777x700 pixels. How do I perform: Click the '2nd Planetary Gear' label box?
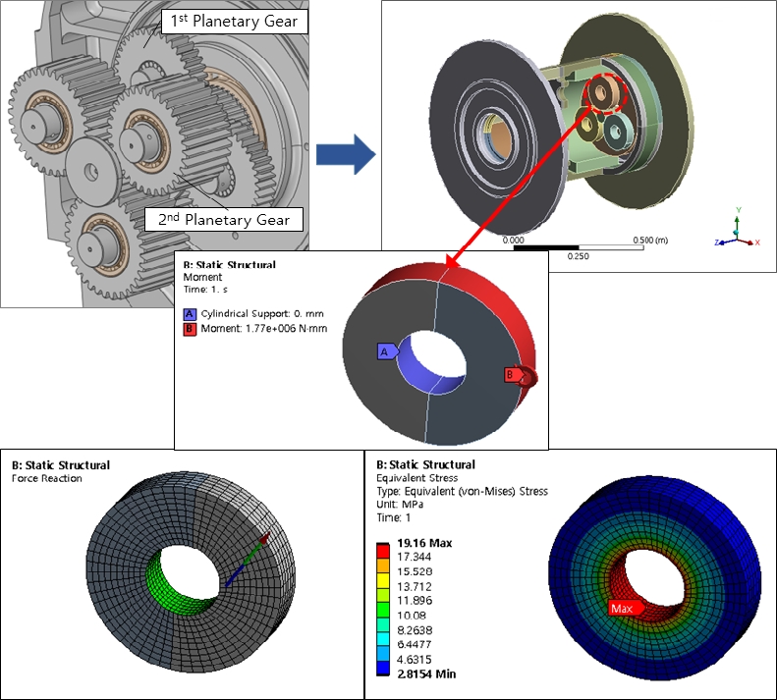pos(224,219)
